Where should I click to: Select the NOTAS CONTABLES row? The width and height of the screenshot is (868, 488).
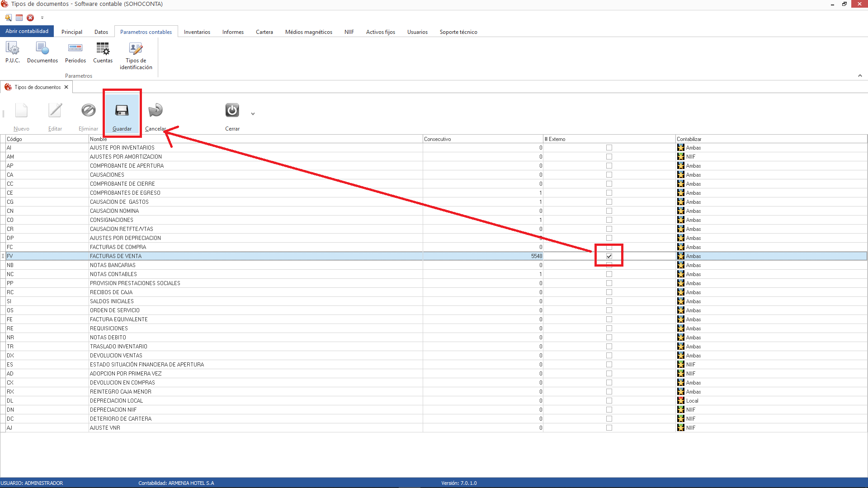point(113,274)
